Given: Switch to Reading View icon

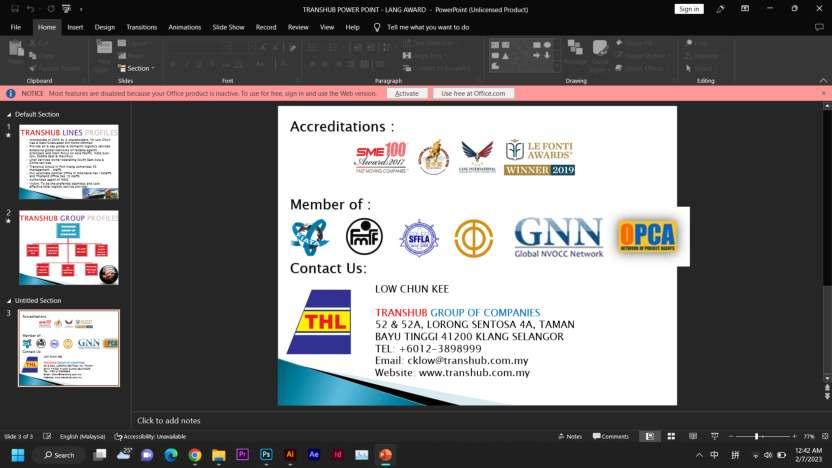Looking at the screenshot, I should (x=693, y=436).
